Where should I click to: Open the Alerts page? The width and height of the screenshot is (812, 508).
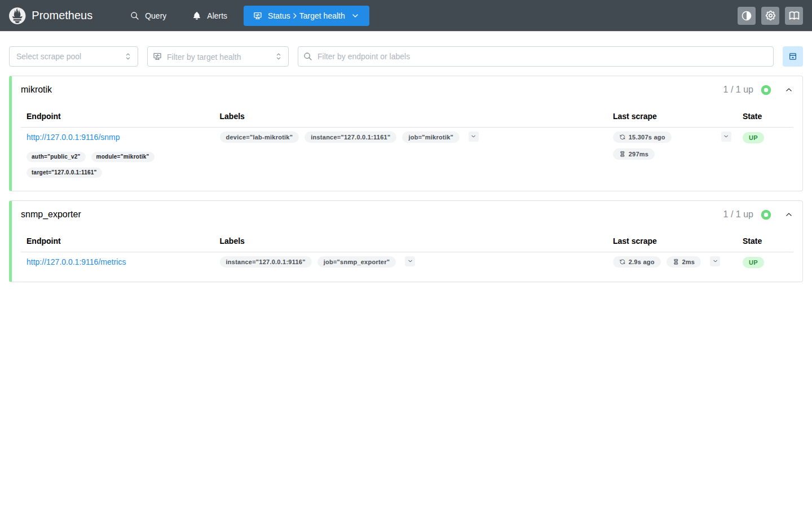click(210, 16)
